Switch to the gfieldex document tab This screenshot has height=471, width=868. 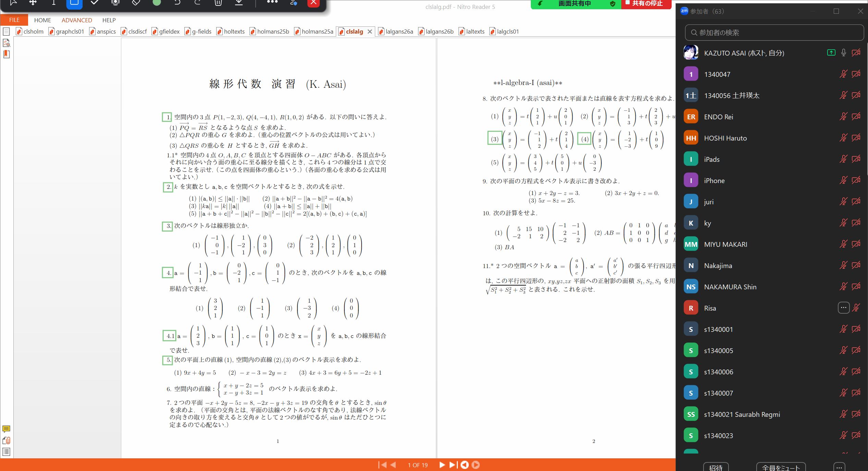(166, 32)
